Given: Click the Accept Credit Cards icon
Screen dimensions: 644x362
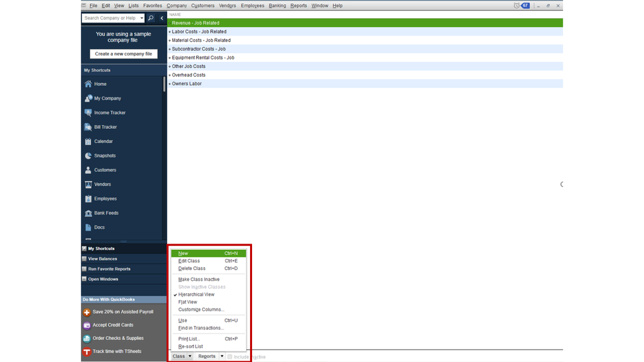Looking at the screenshot, I should [x=86, y=325].
